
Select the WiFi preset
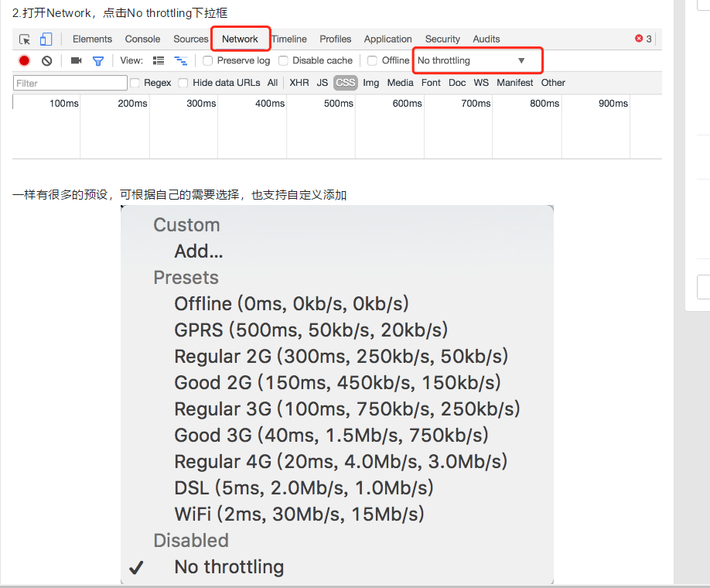(x=299, y=514)
